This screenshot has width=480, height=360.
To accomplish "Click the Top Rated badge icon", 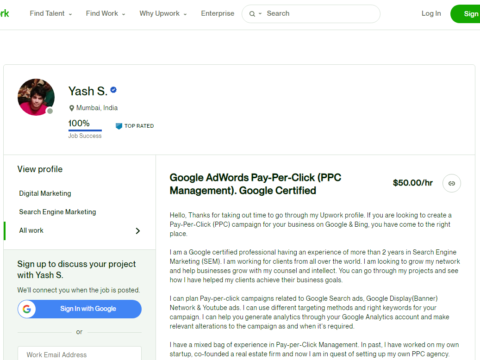I will click(119, 126).
